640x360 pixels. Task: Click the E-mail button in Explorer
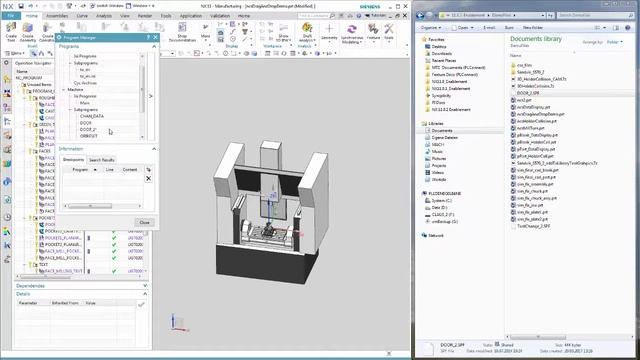pos(489,27)
